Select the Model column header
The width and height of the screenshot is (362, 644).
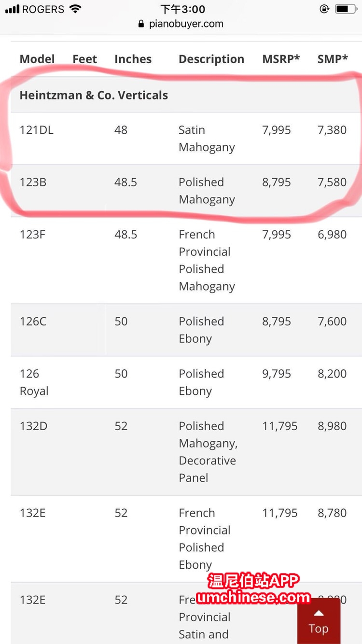[37, 59]
